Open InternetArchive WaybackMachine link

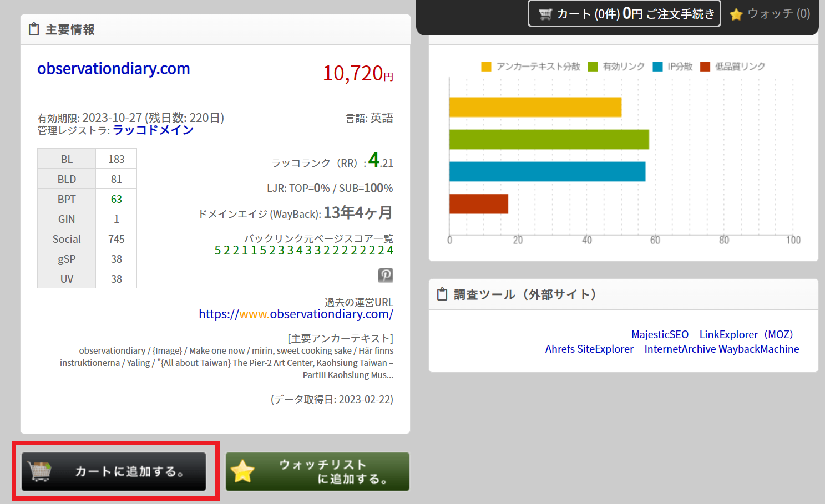pos(721,349)
